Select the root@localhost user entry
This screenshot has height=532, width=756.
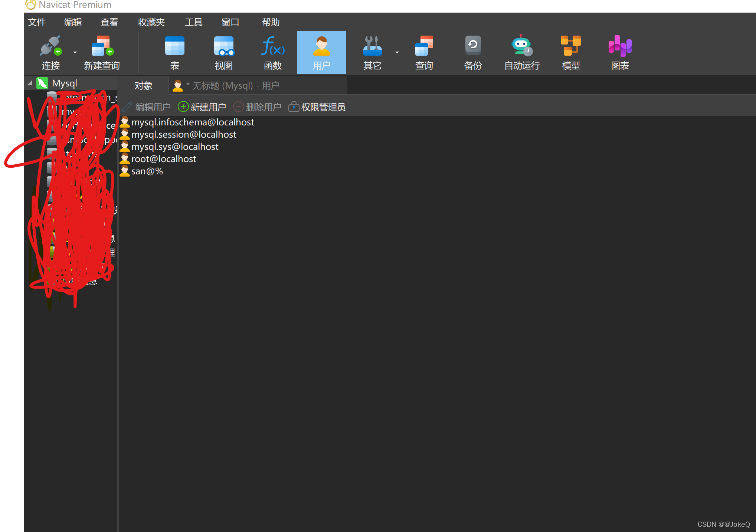click(163, 159)
